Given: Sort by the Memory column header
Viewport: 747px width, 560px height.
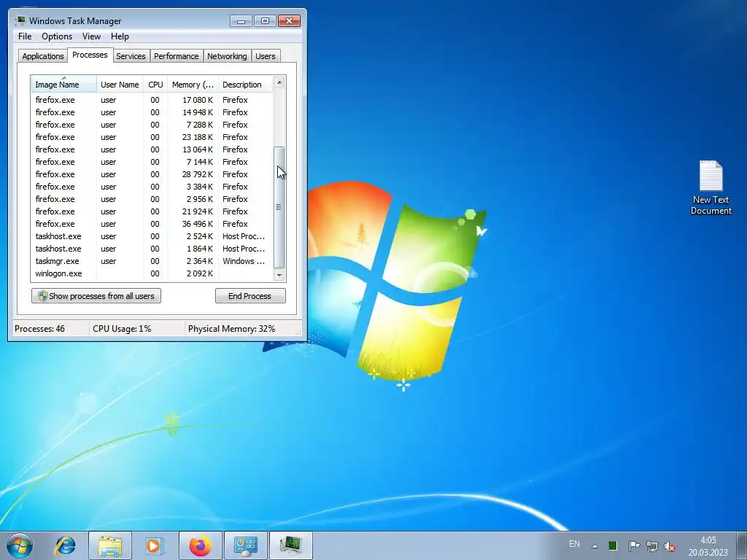Looking at the screenshot, I should 193,85.
